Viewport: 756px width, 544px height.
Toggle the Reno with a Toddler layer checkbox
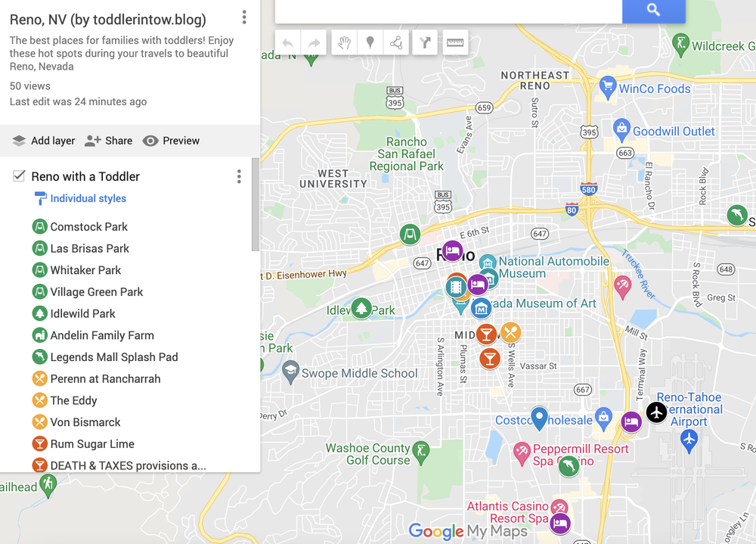19,176
